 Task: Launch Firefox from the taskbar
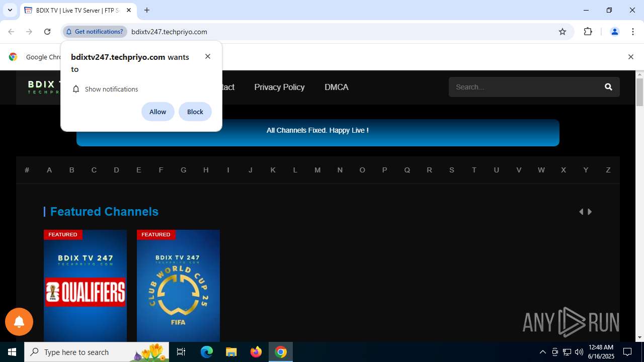[256, 352]
